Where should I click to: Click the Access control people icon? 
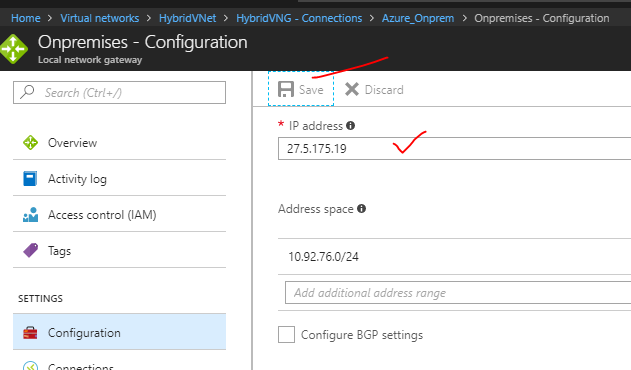click(31, 215)
